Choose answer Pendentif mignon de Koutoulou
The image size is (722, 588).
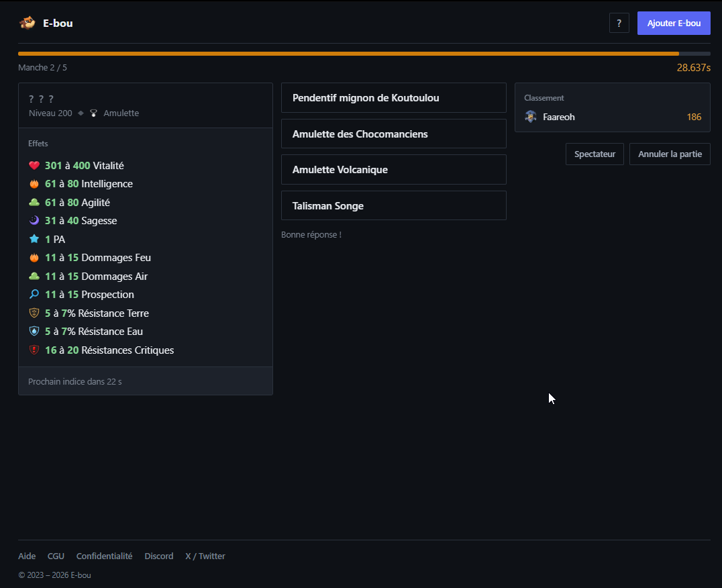(394, 97)
